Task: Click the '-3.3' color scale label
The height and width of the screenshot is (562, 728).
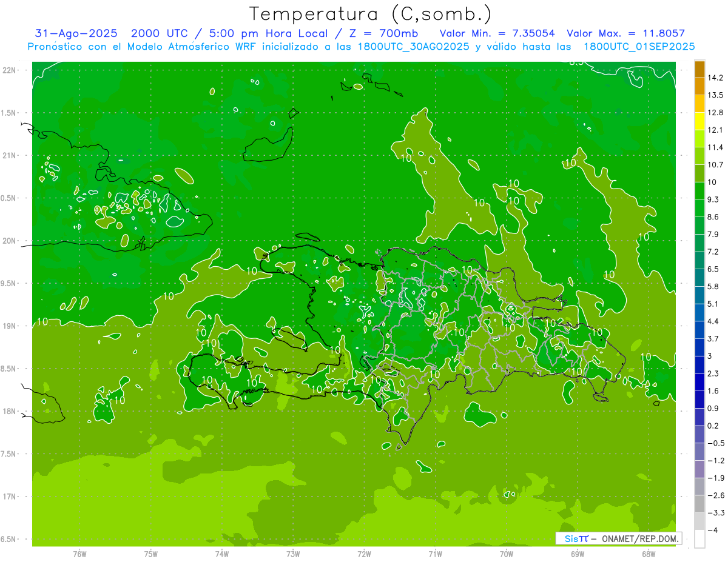Action: tap(716, 513)
